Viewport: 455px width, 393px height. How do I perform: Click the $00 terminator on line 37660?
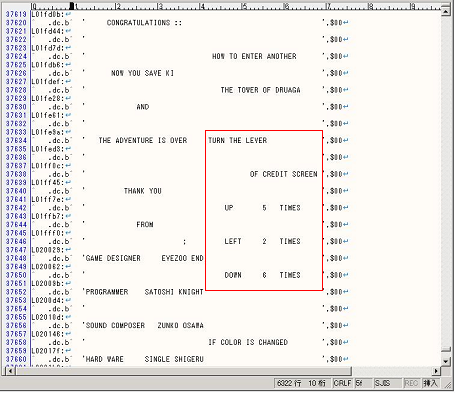click(336, 359)
